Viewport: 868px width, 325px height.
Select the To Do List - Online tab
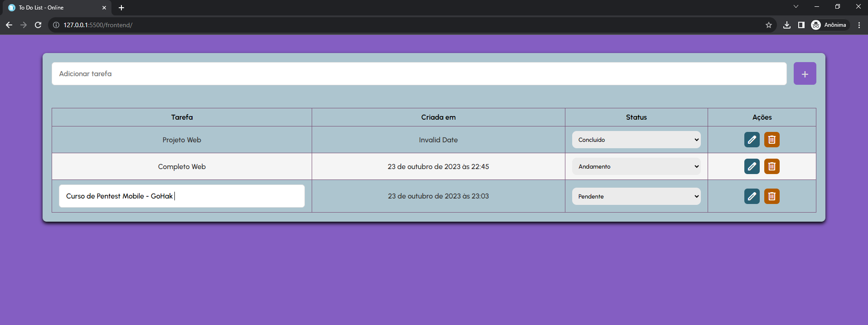pos(57,8)
